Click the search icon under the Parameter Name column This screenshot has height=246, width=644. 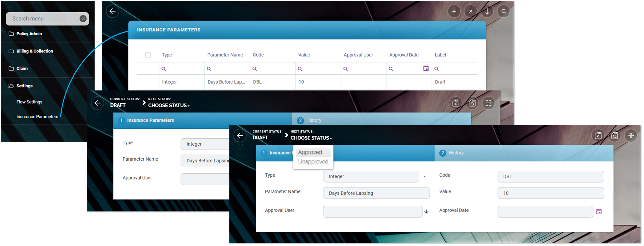pyautogui.click(x=209, y=69)
